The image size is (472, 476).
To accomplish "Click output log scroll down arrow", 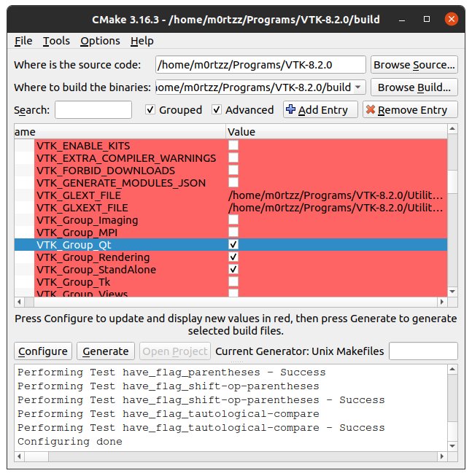I will [452, 446].
